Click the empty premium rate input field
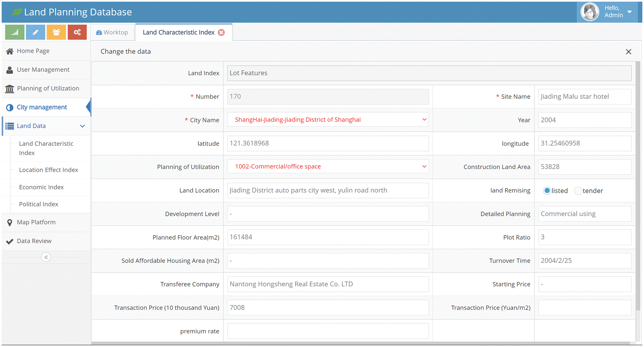This screenshot has height=347, width=644. click(x=328, y=331)
